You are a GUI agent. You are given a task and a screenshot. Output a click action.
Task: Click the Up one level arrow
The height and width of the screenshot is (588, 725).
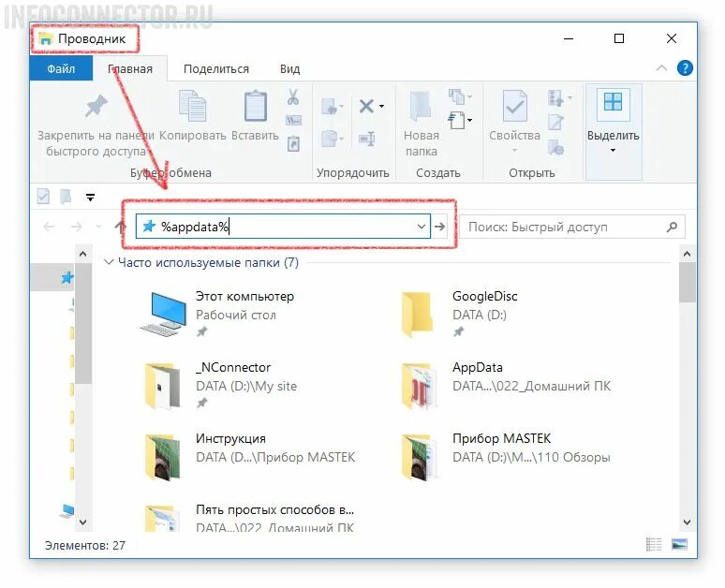click(x=120, y=227)
